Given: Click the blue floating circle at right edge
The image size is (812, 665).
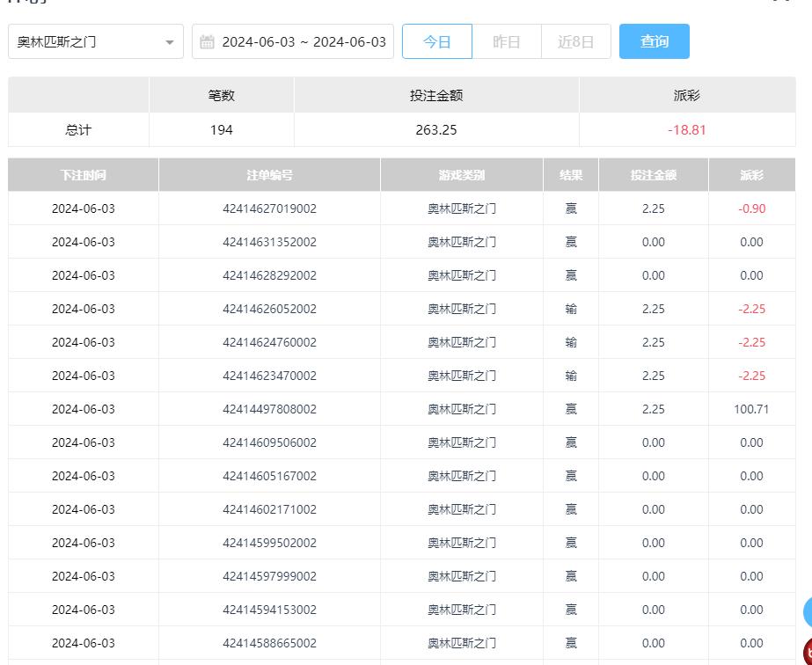Looking at the screenshot, I should coord(808,612).
